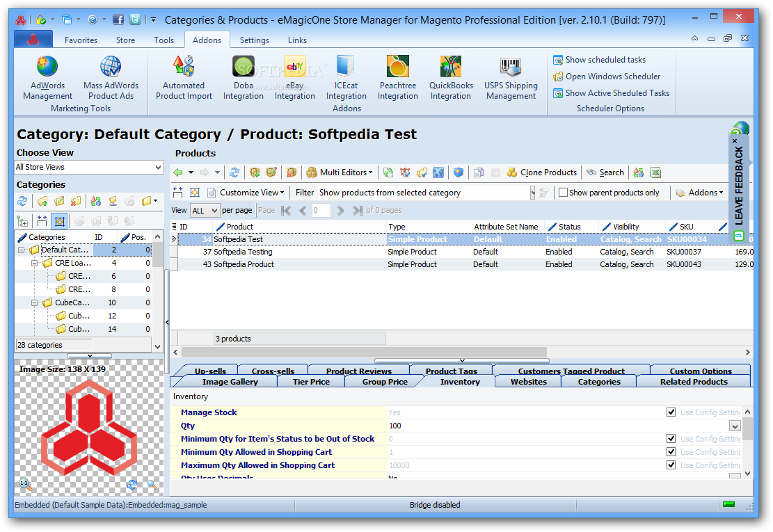Refresh the categories tree

point(22,201)
